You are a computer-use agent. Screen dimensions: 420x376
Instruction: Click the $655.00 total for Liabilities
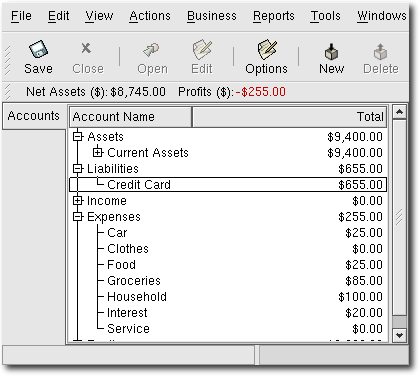tap(360, 169)
